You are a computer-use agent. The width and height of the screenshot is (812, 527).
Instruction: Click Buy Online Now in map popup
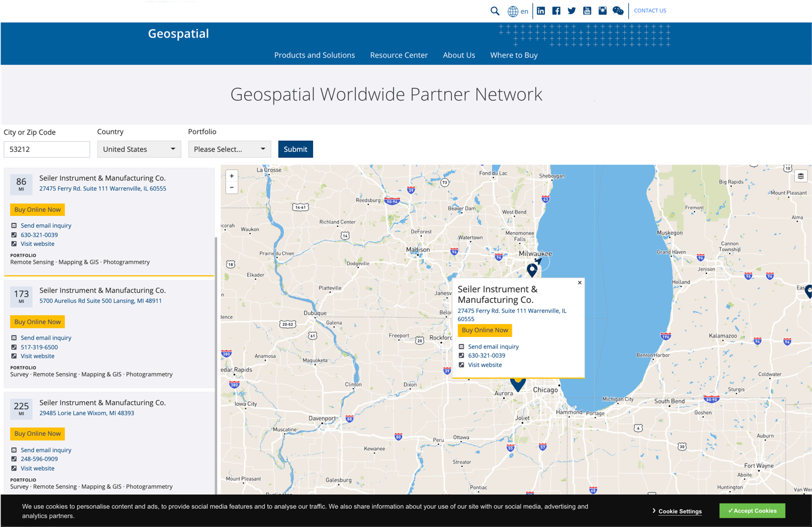(x=485, y=330)
